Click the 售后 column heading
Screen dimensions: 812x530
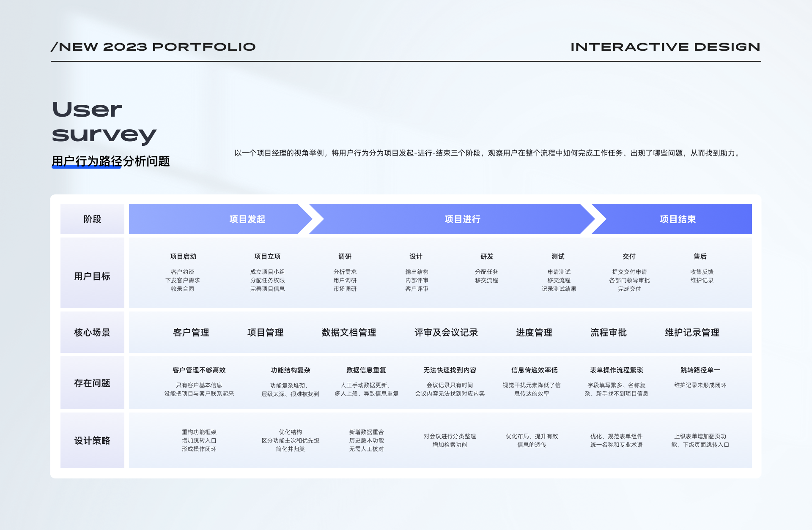click(x=700, y=257)
